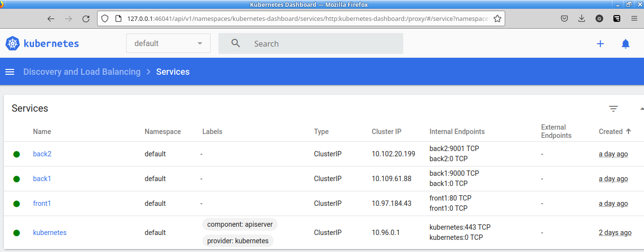Screen dimensions: 644x252
Task: Click the component: apiserver label chip
Action: [240, 224]
